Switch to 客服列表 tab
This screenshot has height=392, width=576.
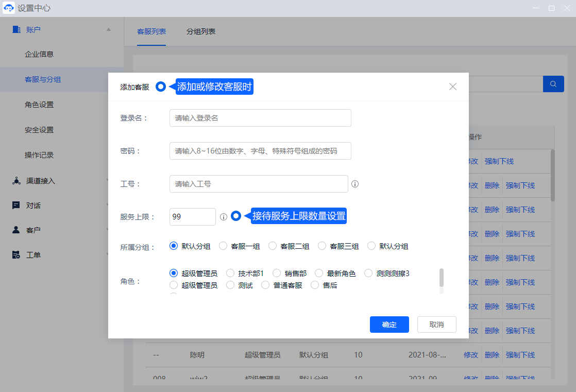[x=151, y=31]
